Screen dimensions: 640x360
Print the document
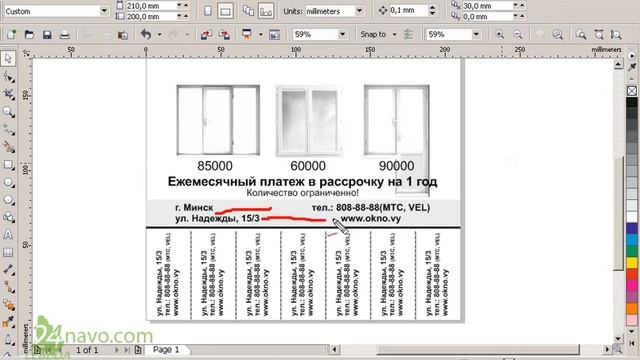click(64, 35)
